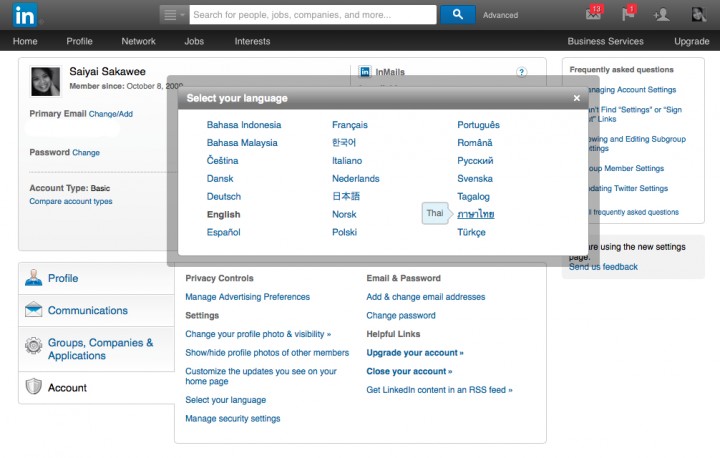Image resolution: width=720 pixels, height=458 pixels.
Task: Choose Bahasa Indonesia language
Action: click(244, 125)
